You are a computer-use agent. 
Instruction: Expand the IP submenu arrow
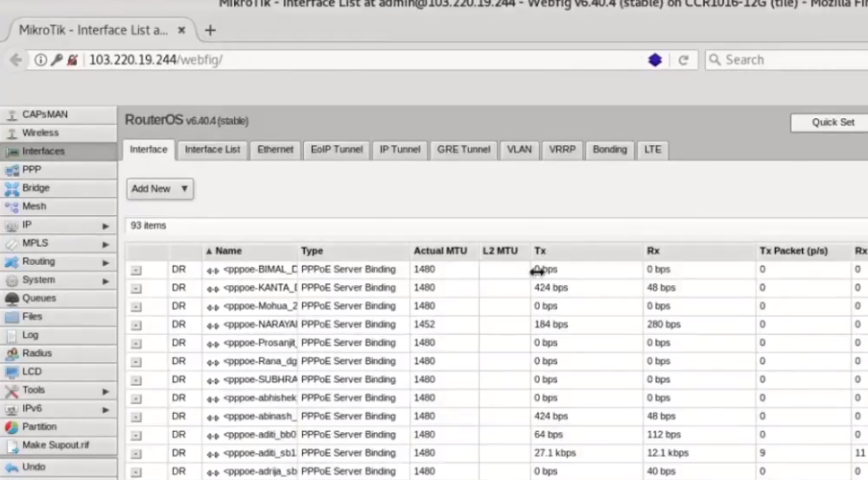[106, 226]
